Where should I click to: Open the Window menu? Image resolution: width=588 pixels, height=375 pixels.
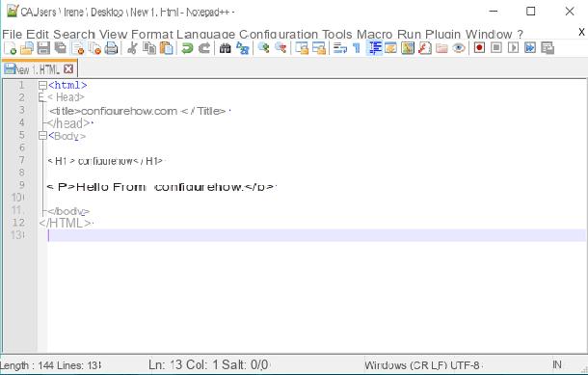tap(489, 34)
